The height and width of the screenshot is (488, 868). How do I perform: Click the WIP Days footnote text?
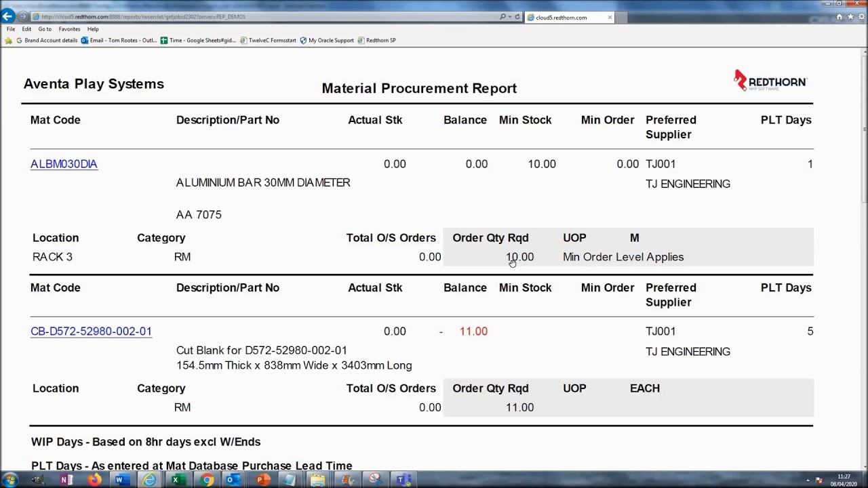pos(146,442)
